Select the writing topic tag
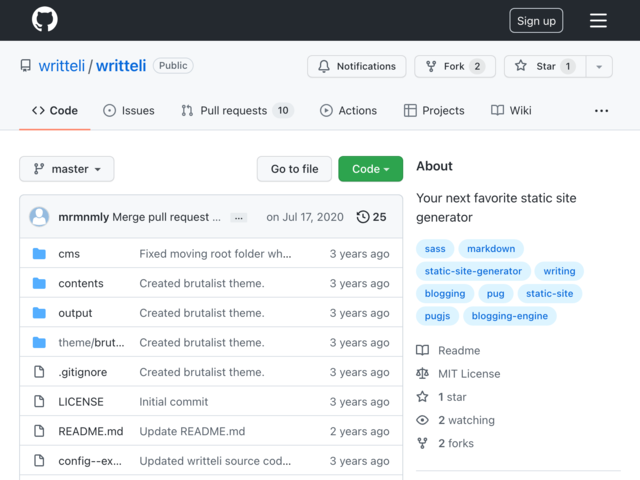The image size is (640, 480). tap(559, 271)
